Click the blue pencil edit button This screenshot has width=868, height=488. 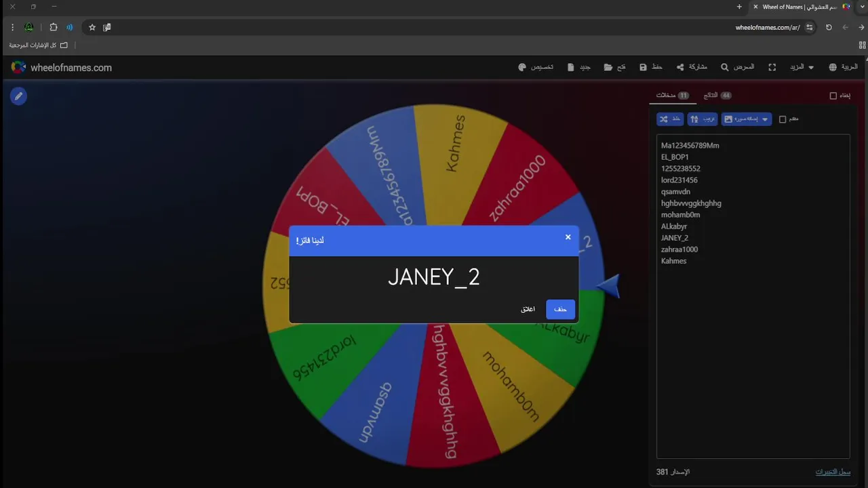tap(18, 96)
